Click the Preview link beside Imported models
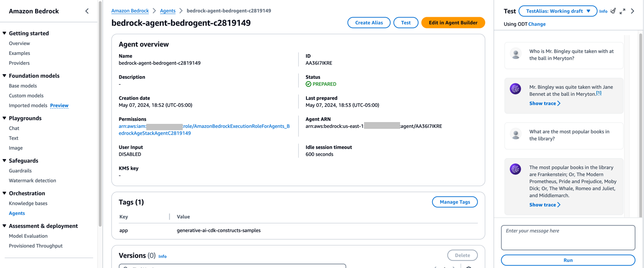 59,105
